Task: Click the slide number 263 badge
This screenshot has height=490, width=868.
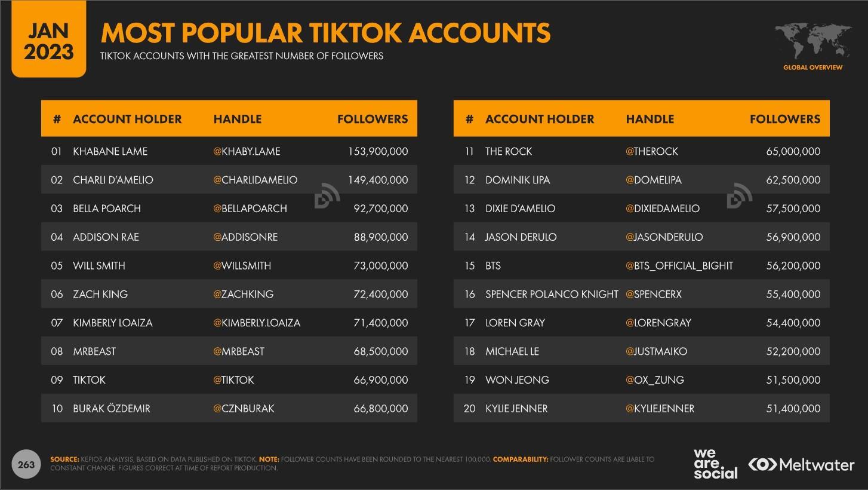Action: 26,464
